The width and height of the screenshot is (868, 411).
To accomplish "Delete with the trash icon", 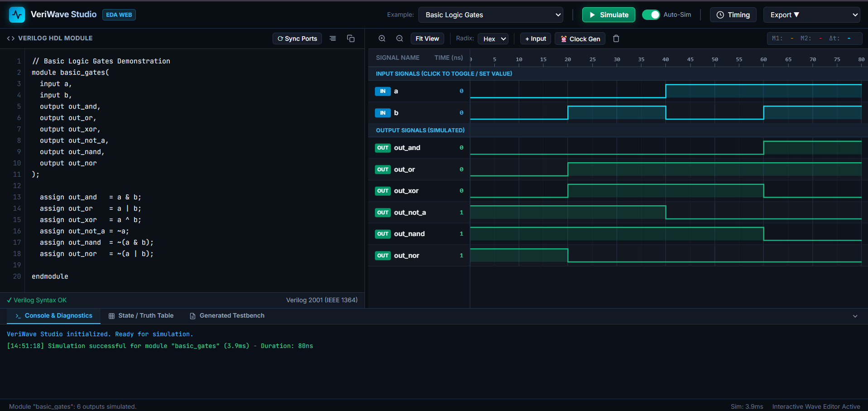I will coord(616,39).
